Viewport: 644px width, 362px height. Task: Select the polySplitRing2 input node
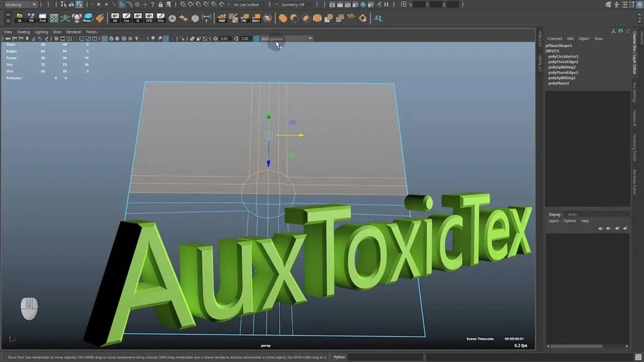[x=562, y=67]
